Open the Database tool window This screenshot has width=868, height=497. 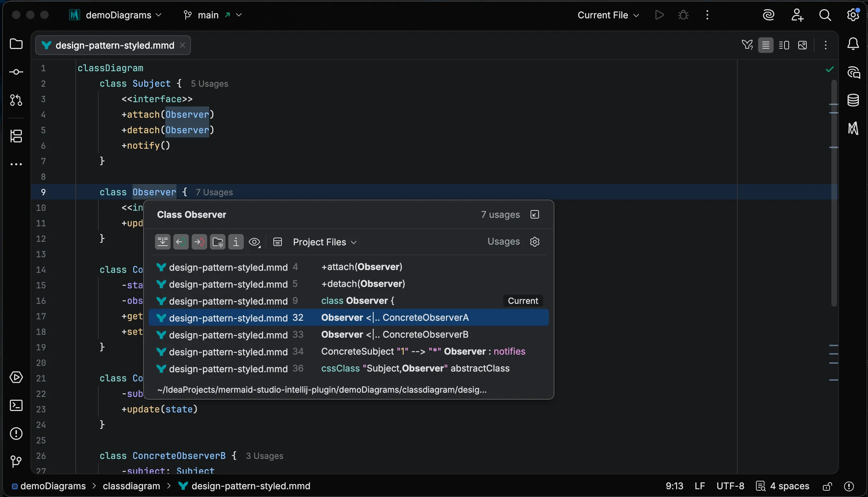click(853, 100)
